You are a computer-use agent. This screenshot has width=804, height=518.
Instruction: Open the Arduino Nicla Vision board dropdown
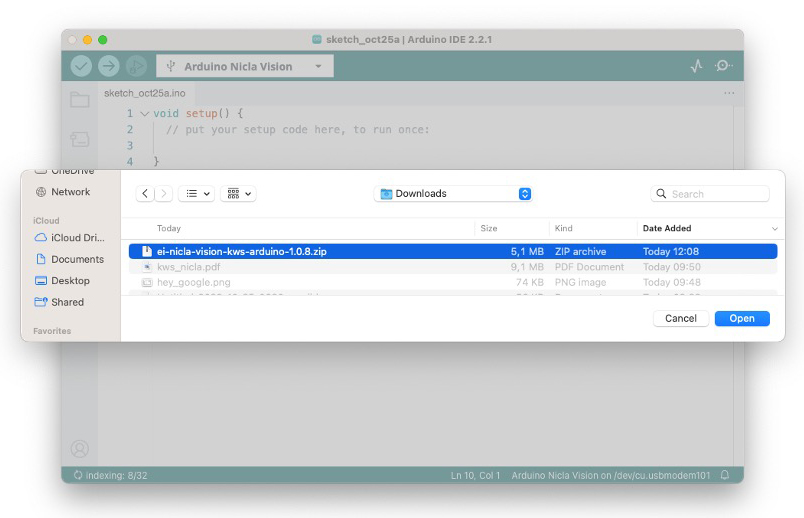pos(245,66)
